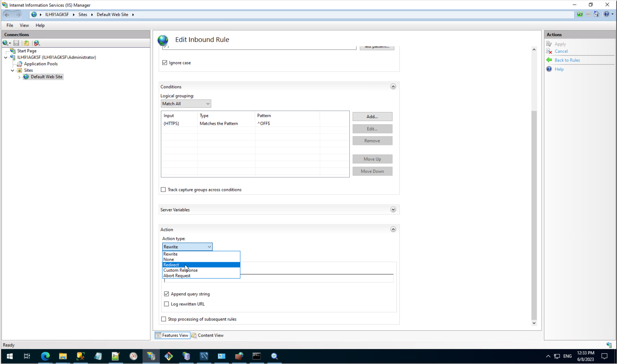Click the Cancel link in the Actions pane
Image resolution: width=617 pixels, height=364 pixels.
[561, 51]
